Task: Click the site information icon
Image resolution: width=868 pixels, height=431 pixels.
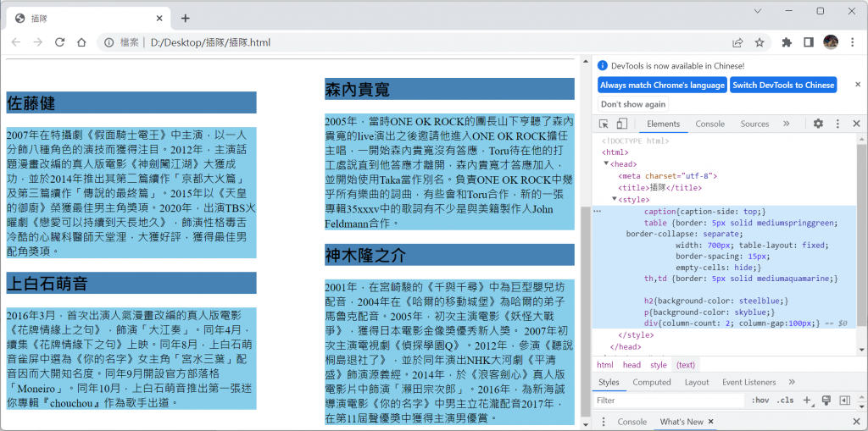Action: (x=109, y=42)
